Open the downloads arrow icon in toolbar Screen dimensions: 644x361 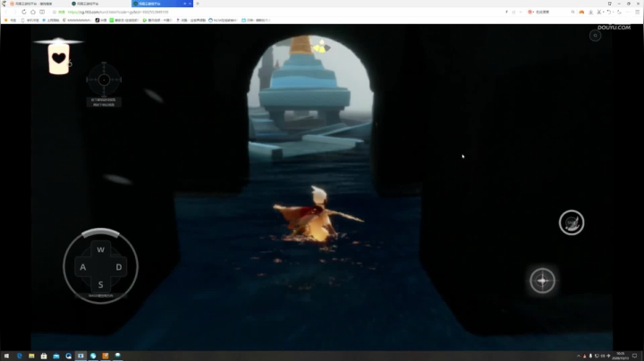click(590, 12)
